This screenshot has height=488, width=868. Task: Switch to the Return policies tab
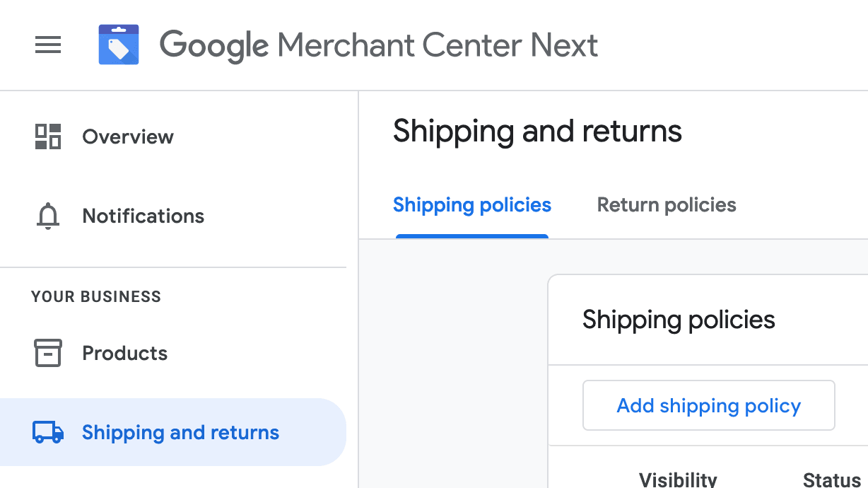point(666,204)
